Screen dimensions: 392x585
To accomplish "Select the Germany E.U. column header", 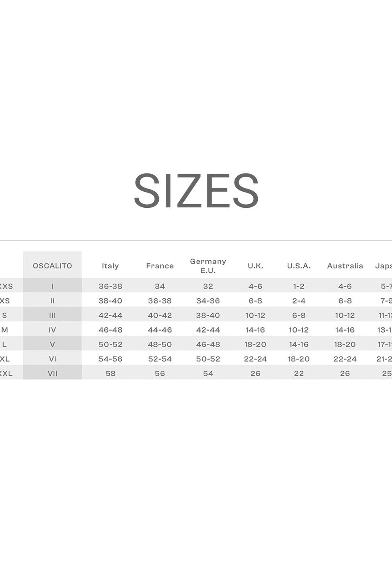I will tap(208, 266).
